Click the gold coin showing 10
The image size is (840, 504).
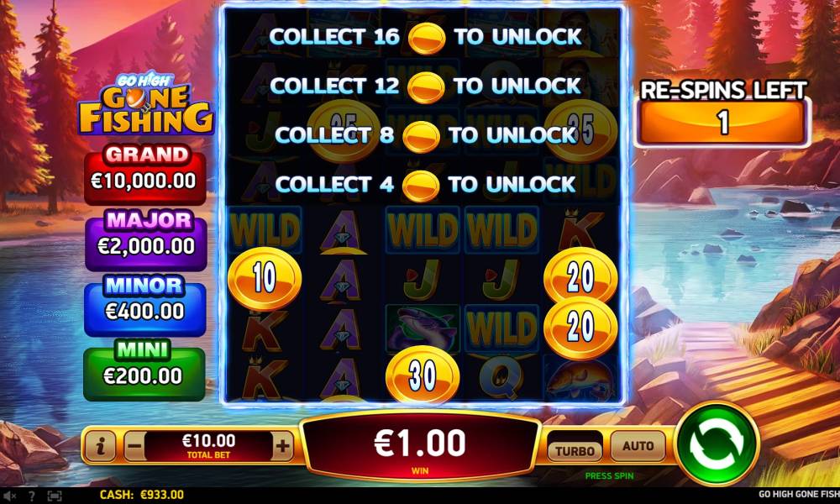click(265, 279)
